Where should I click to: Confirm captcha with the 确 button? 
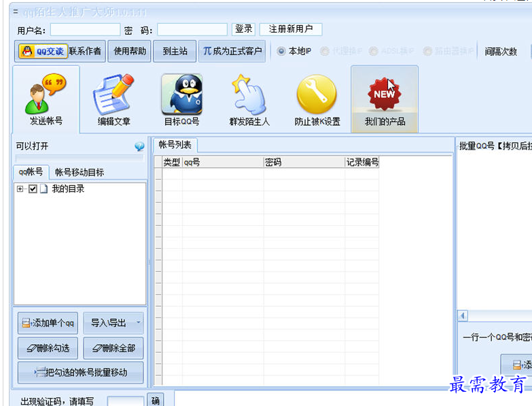(156, 401)
